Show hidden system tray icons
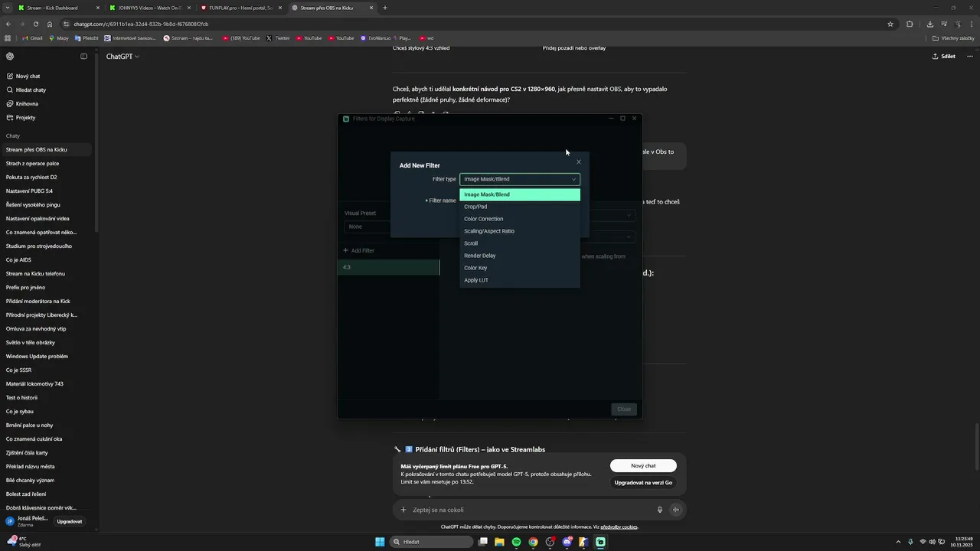This screenshot has height=551, width=980. (900, 542)
